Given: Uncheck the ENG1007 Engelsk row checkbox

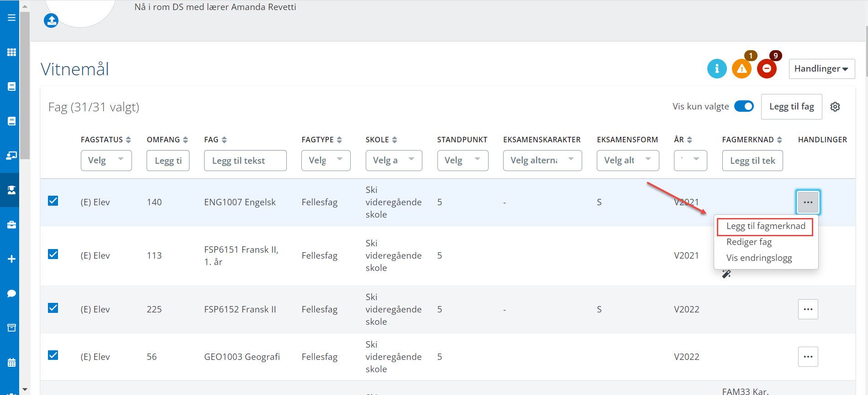Looking at the screenshot, I should [x=53, y=201].
